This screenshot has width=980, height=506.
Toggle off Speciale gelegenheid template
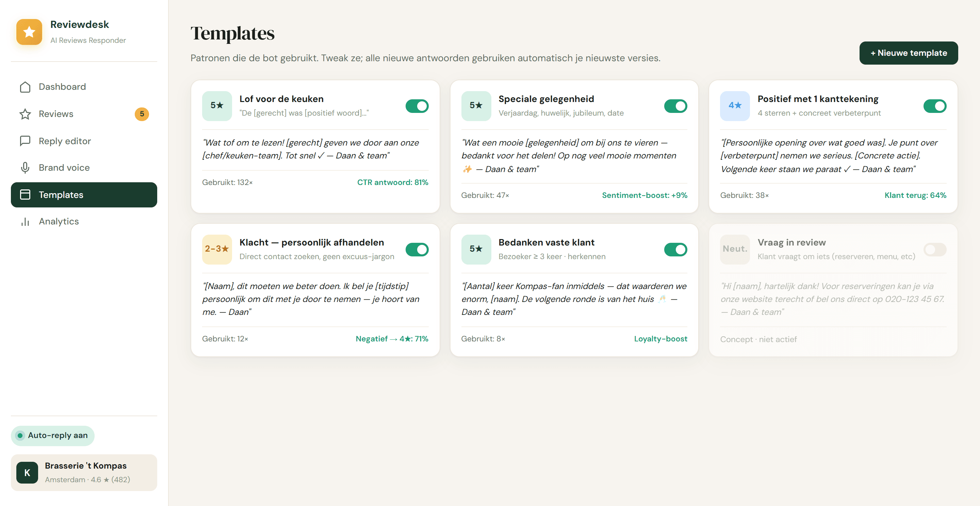tap(676, 106)
